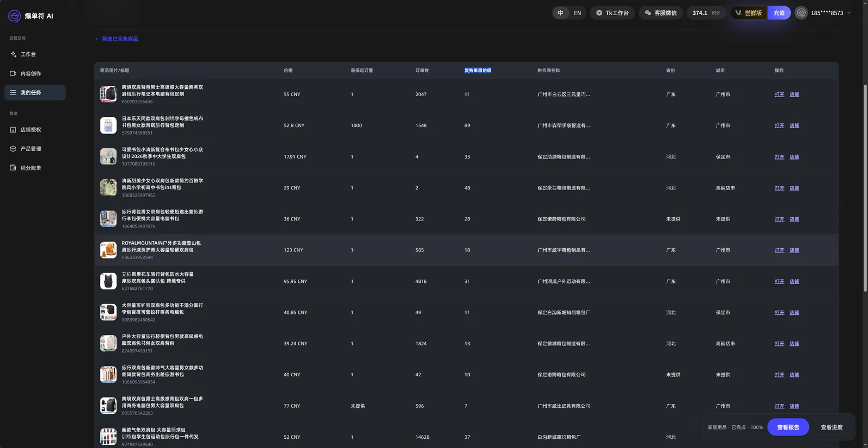Click thumbnail of product 660703556436
868x448 pixels.
[x=108, y=94]
